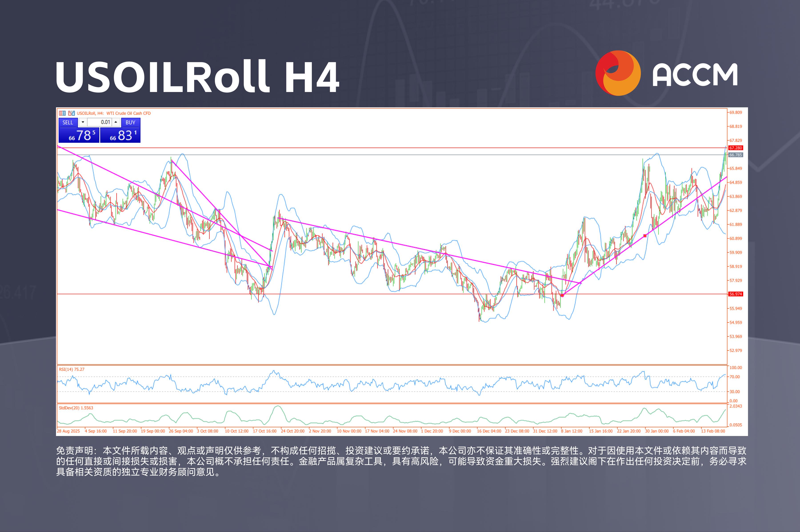The image size is (800, 532).
Task: Click the Depth of Market list icon
Action: [62, 113]
